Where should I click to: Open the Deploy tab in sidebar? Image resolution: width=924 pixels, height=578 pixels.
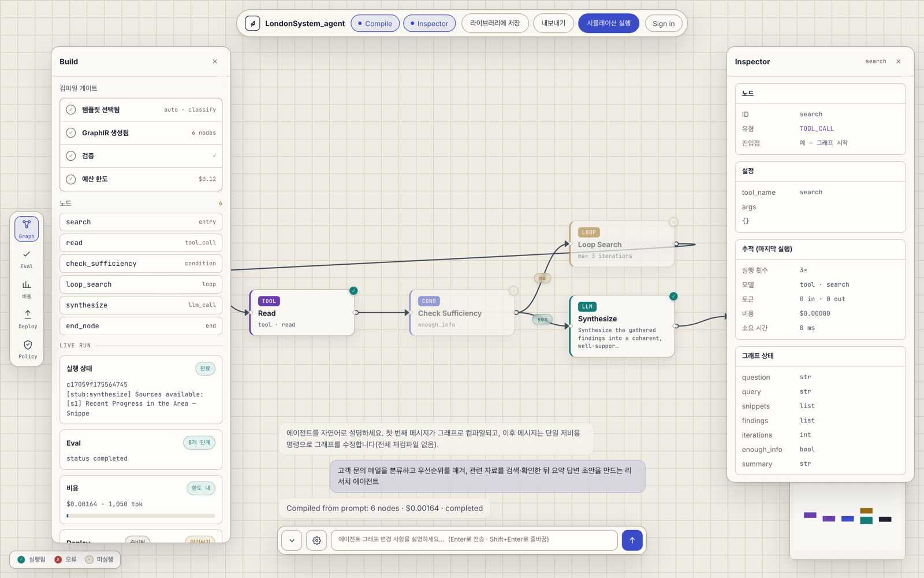(x=27, y=319)
